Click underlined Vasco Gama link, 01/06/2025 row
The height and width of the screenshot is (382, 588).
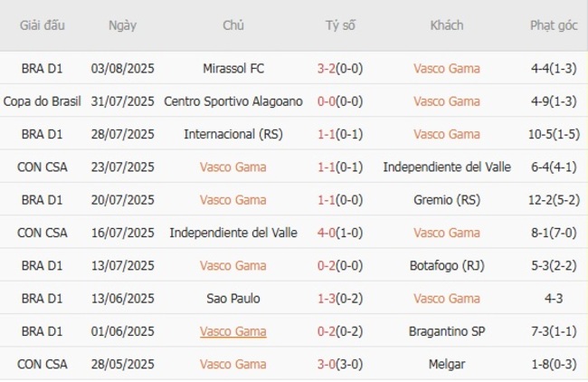tap(233, 331)
